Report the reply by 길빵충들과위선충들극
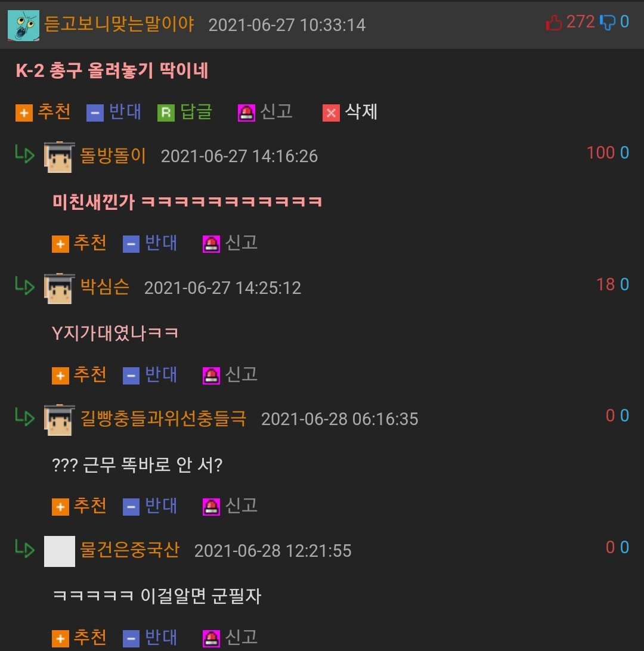Viewport: 644px width, 651px height. (x=211, y=507)
